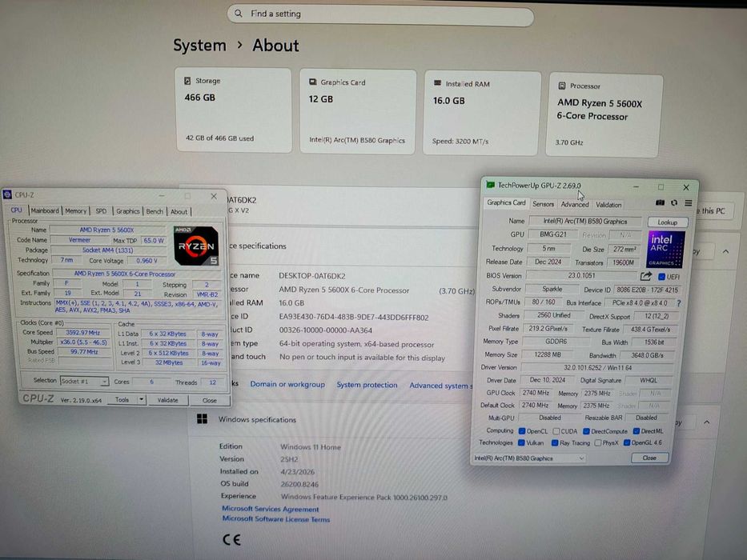
Task: Open the CPU-Z Tools dropdown arrow
Action: point(142,399)
